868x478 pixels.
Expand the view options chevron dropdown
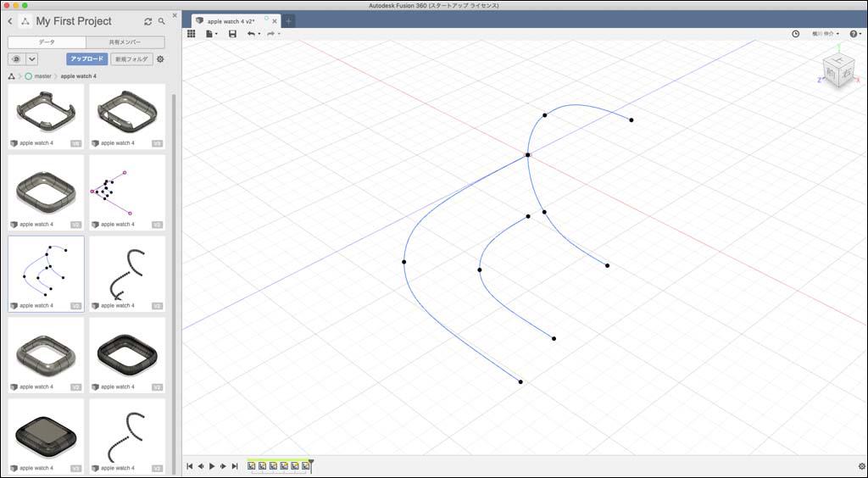click(31, 59)
